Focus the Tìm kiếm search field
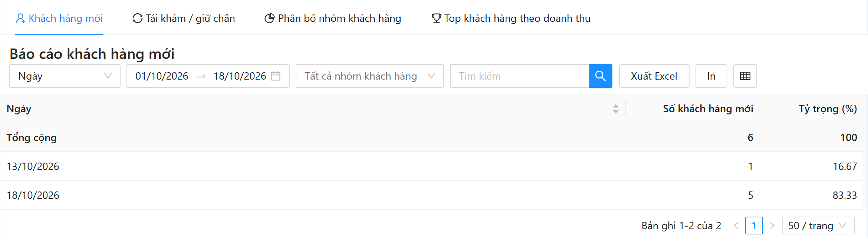Image resolution: width=868 pixels, height=237 pixels. (519, 76)
